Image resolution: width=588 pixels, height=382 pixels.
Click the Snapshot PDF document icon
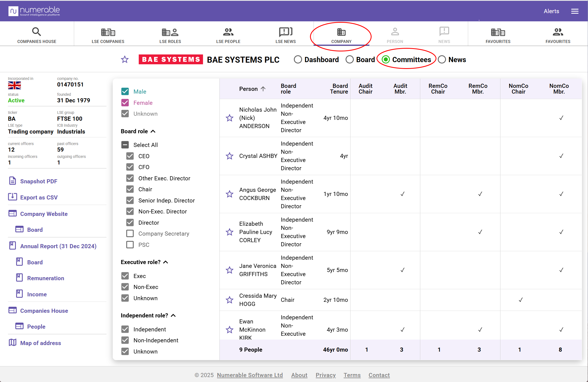tap(13, 181)
